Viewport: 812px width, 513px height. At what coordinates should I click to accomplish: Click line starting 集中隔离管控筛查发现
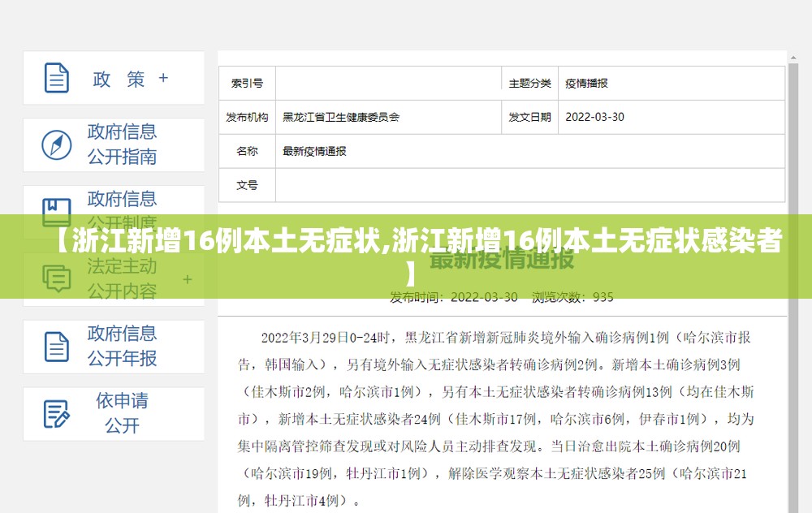489,446
